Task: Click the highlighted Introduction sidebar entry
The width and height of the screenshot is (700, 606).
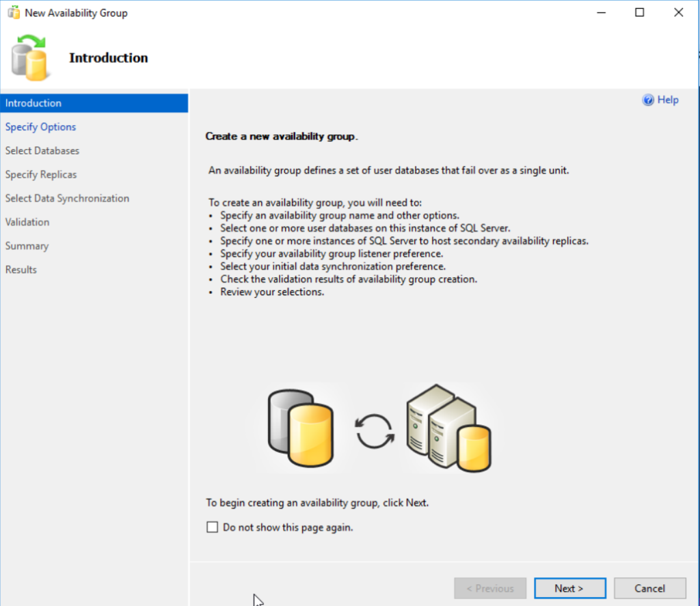Action: click(x=33, y=102)
